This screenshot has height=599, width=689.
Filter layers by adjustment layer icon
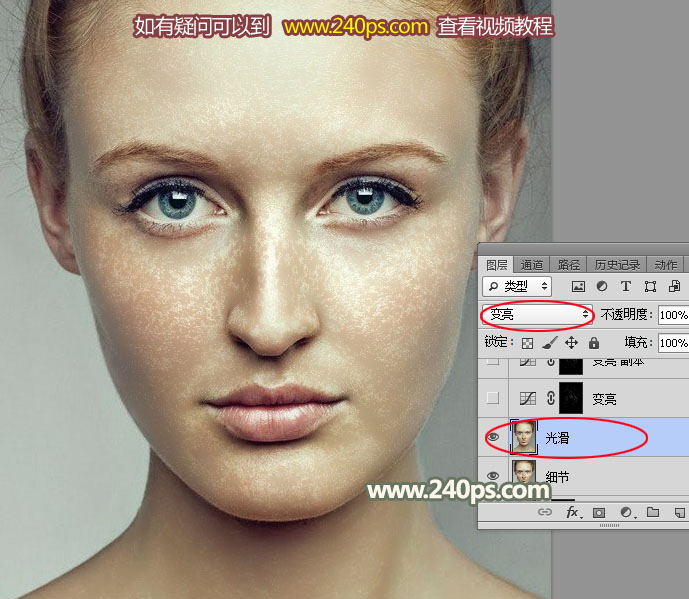(x=602, y=286)
